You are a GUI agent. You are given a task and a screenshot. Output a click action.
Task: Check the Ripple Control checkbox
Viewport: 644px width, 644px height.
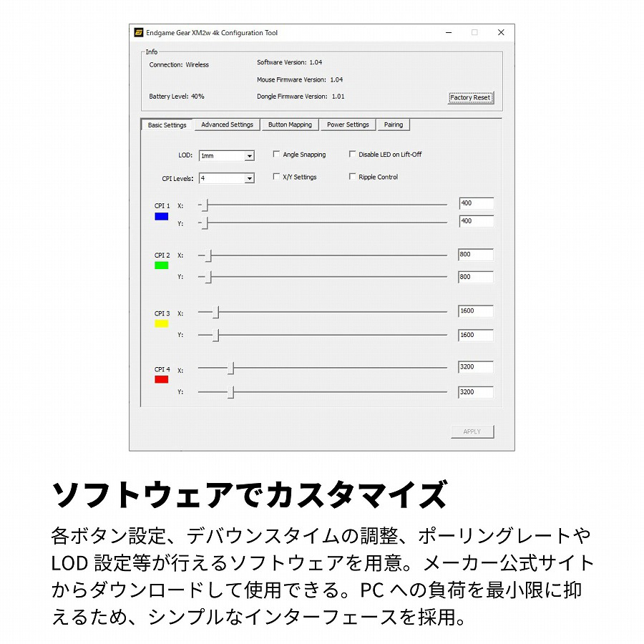pyautogui.click(x=352, y=177)
